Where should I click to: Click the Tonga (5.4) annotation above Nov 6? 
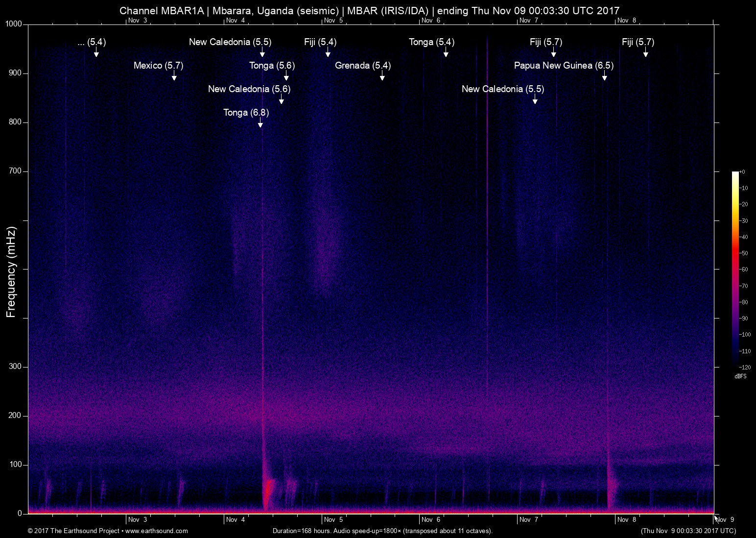click(431, 42)
